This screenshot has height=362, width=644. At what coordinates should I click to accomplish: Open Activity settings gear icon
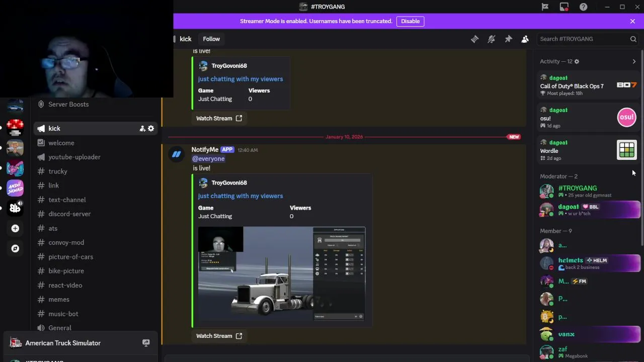pyautogui.click(x=577, y=61)
